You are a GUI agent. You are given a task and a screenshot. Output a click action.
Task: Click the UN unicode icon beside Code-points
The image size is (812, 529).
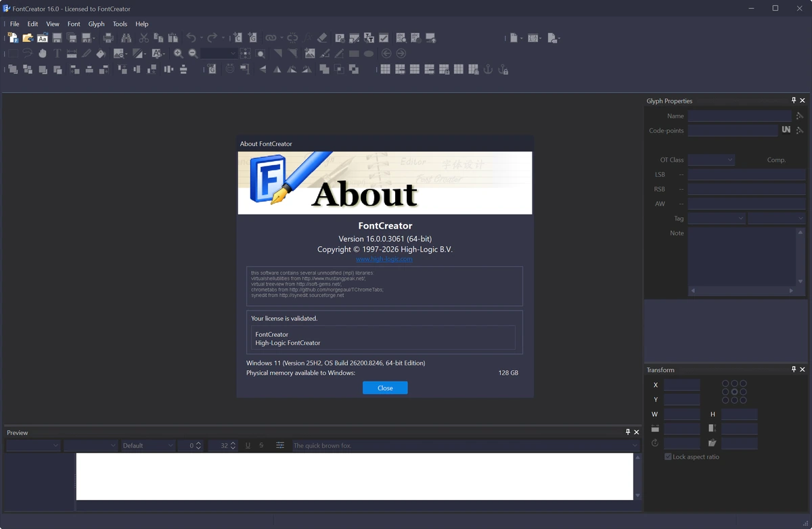pos(786,130)
